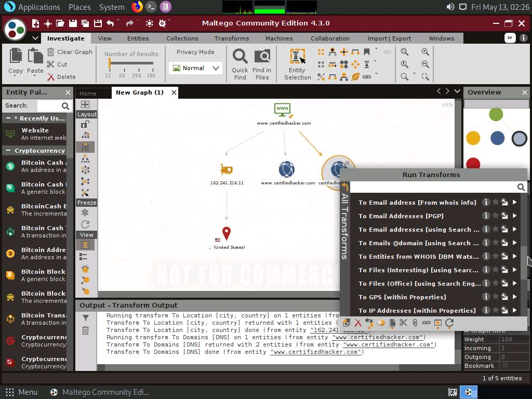Expand the Copy dropdown arrow
Screen dimensions: 532x399
[15, 76]
